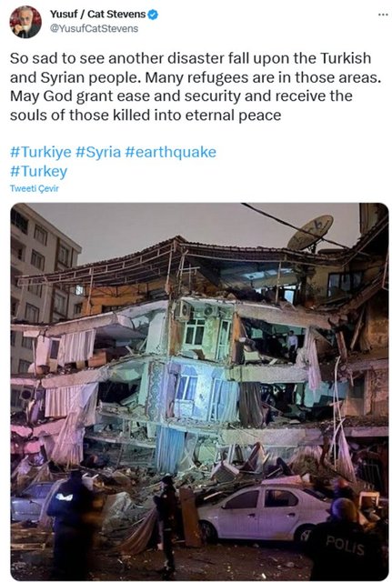Click the POLIS jacket in photo
The height and width of the screenshot is (582, 392).
coord(344,543)
